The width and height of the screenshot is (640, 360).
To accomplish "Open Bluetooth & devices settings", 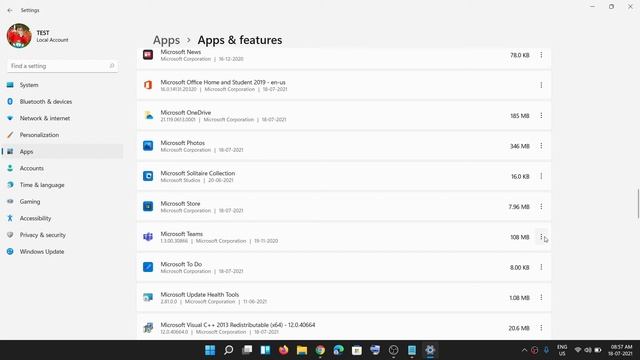I will tap(62, 102).
